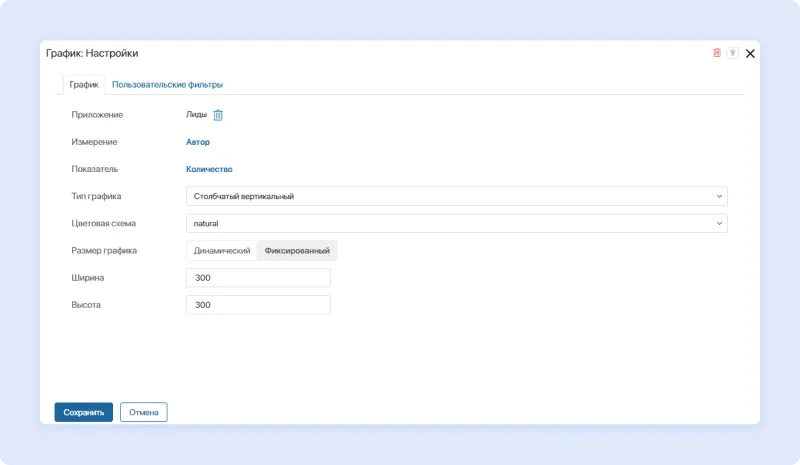Viewport: 800px width, 465px height.
Task: Remove the Лиды application with trash icon
Action: pyautogui.click(x=218, y=115)
